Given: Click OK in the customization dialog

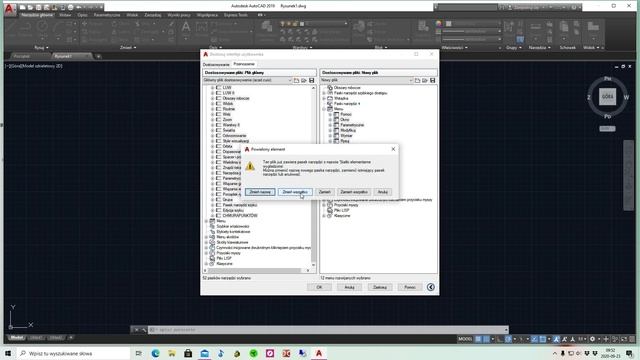Looking at the screenshot, I should 319,287.
